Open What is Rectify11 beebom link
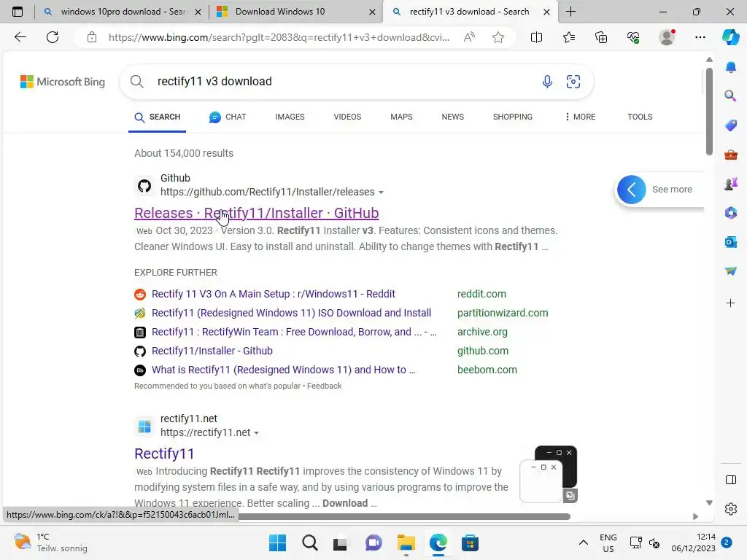The height and width of the screenshot is (560, 747). [283, 370]
